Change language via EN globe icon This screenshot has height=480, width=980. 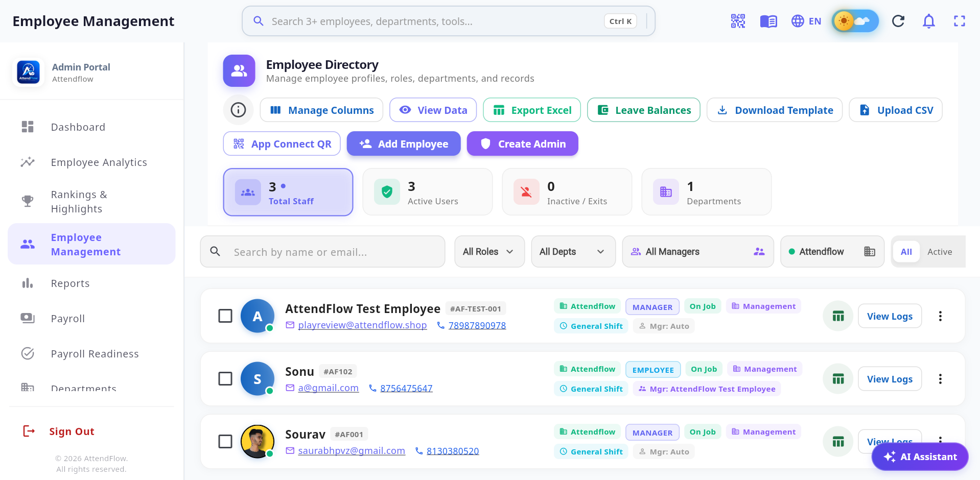[806, 21]
